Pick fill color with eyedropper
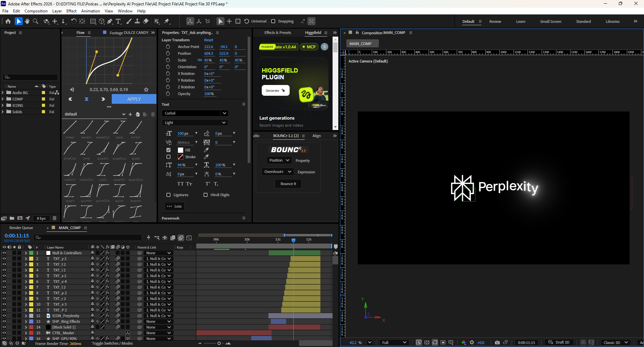 coord(206,150)
